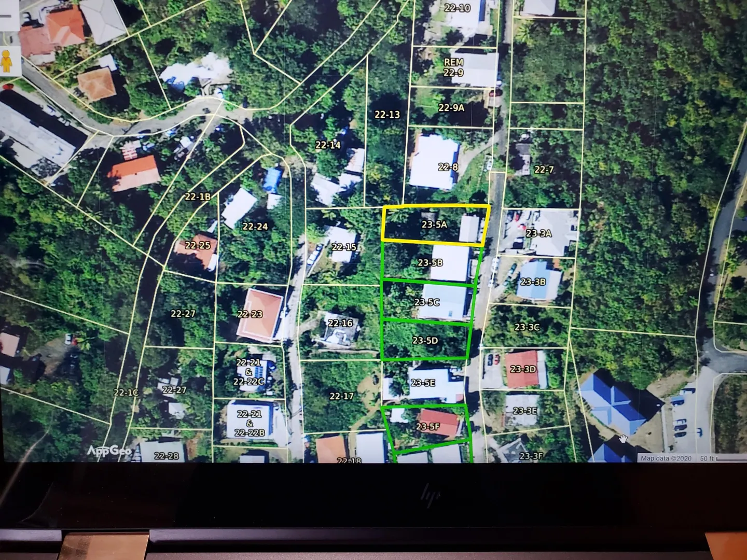Click the parcel labeled 22-8

pos(447,167)
